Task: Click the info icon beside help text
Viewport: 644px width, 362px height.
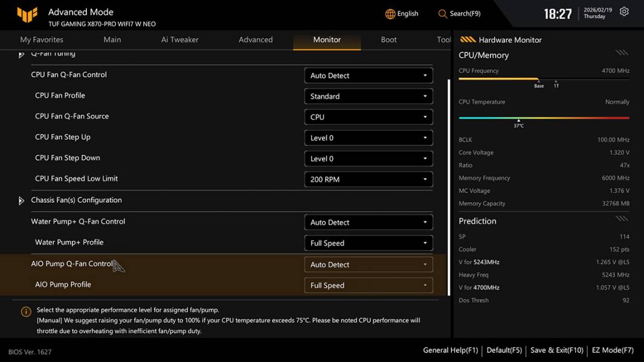Action: click(26, 312)
